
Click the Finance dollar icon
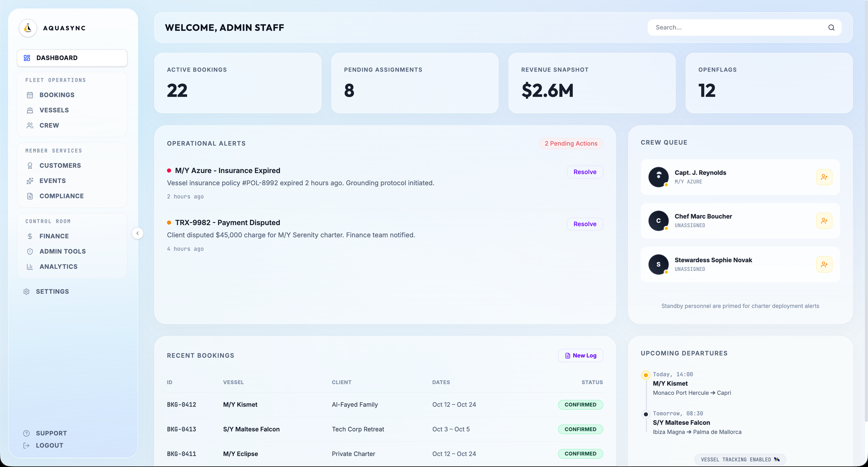[30, 236]
